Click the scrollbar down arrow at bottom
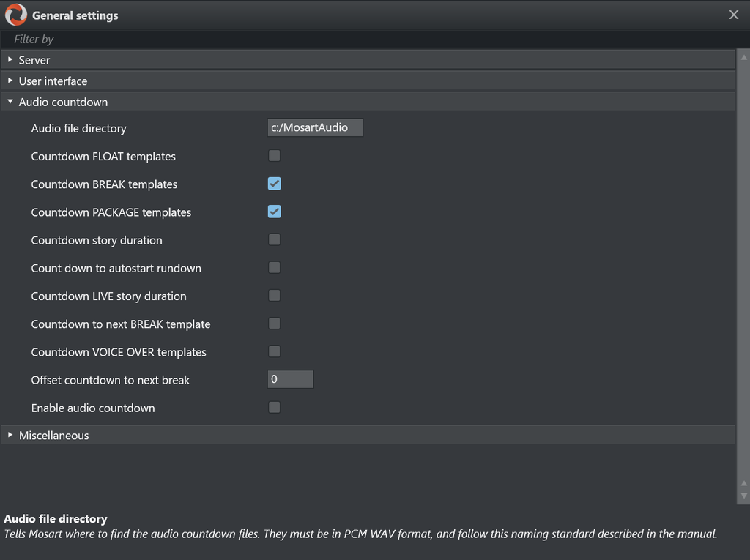The width and height of the screenshot is (750, 560). point(743,496)
